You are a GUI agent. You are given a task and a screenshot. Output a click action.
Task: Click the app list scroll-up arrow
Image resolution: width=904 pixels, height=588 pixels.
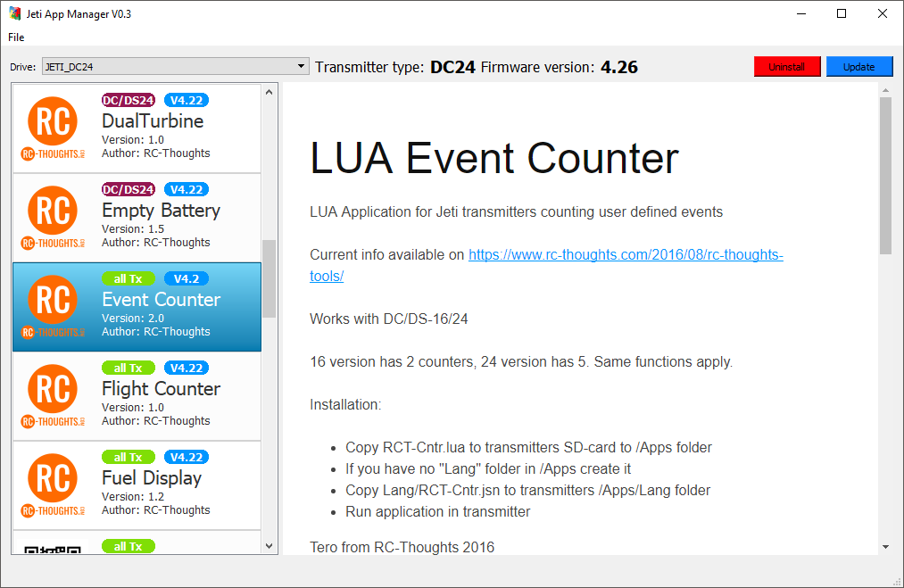[x=270, y=92]
